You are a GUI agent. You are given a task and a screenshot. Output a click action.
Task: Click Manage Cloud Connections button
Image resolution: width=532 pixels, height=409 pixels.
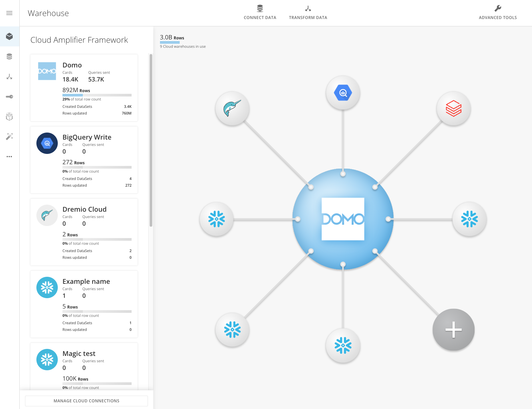[x=86, y=401]
